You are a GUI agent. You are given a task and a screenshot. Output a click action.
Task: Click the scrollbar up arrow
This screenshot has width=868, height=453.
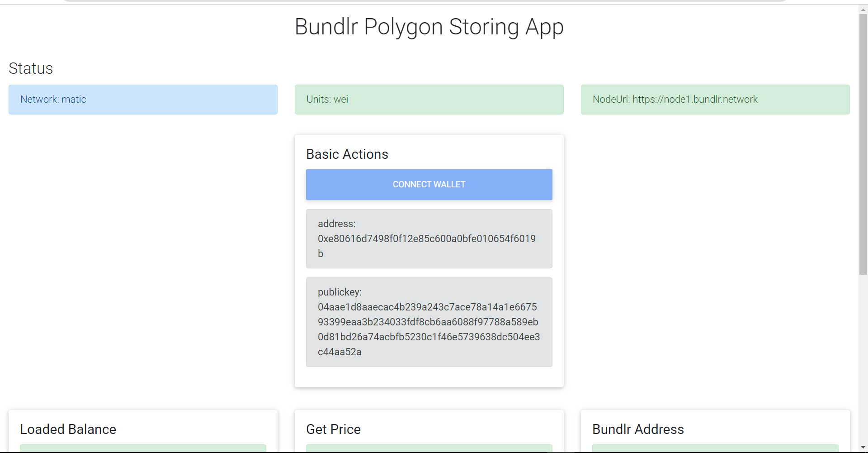[863, 10]
